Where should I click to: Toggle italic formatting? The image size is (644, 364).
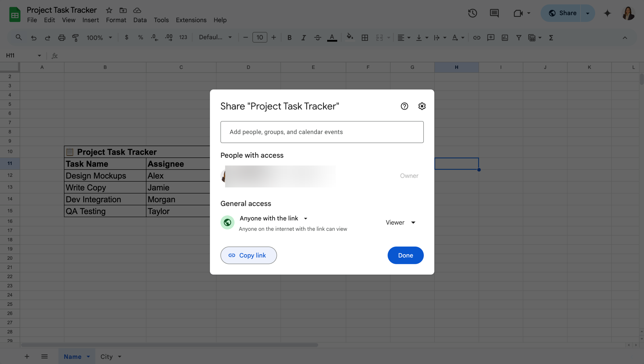tap(304, 38)
